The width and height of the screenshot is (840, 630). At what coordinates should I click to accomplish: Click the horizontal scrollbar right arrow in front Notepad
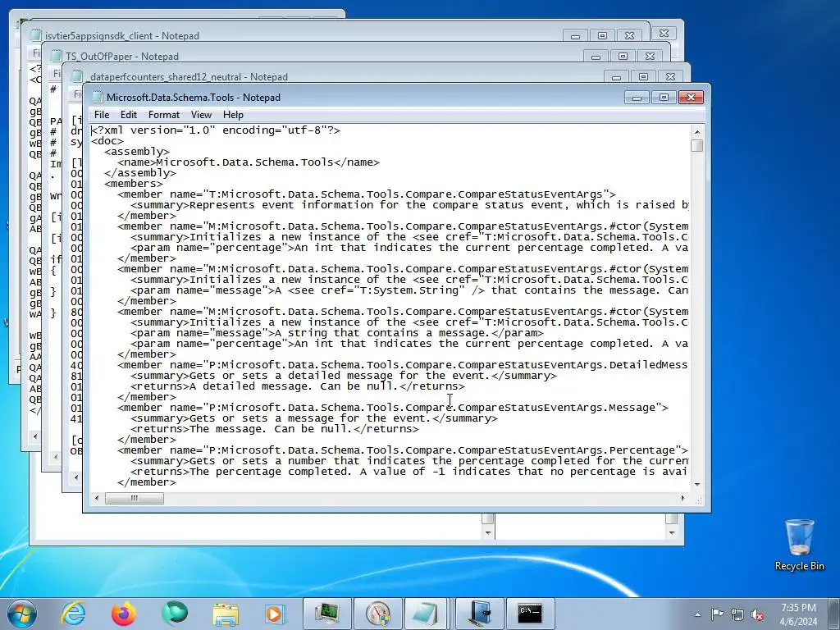682,498
